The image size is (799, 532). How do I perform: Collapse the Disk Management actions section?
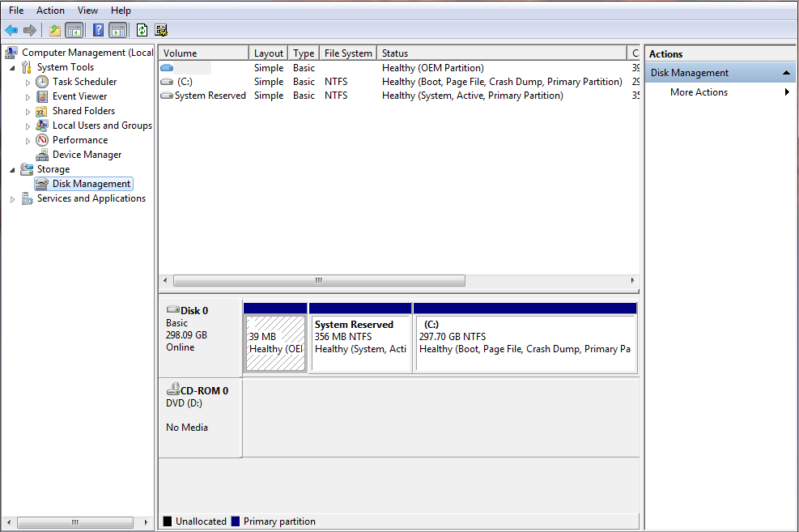point(784,72)
